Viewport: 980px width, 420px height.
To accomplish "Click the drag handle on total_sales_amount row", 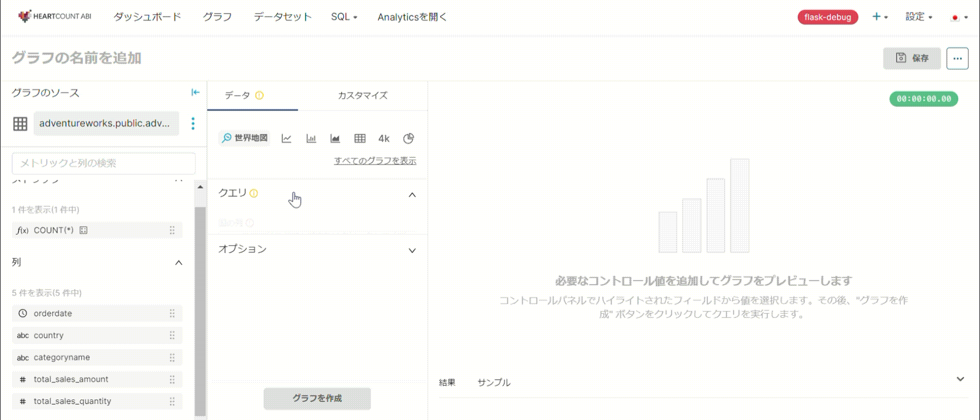I will coord(172,379).
